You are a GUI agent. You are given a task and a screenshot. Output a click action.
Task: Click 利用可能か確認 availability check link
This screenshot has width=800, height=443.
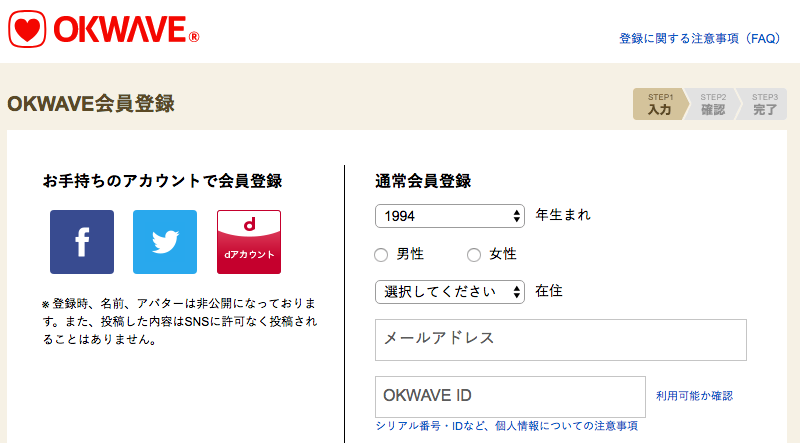[694, 396]
